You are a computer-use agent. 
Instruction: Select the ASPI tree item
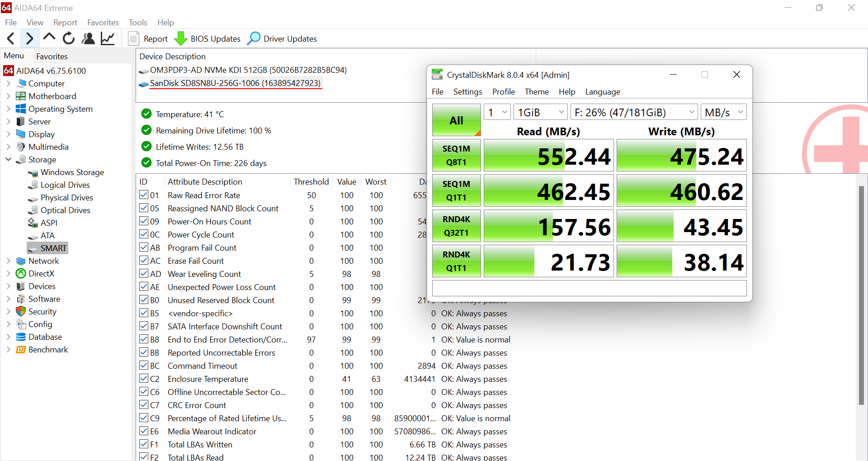tap(49, 223)
